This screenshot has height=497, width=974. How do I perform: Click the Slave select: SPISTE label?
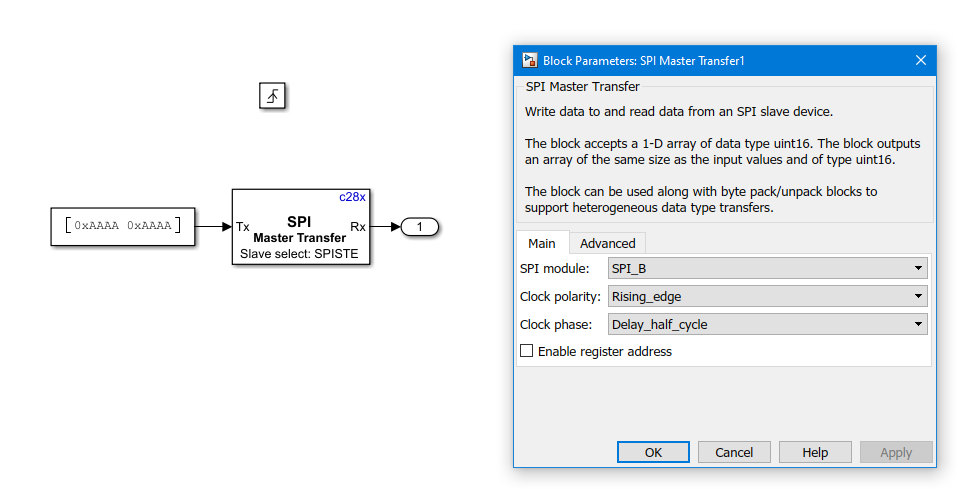point(300,255)
